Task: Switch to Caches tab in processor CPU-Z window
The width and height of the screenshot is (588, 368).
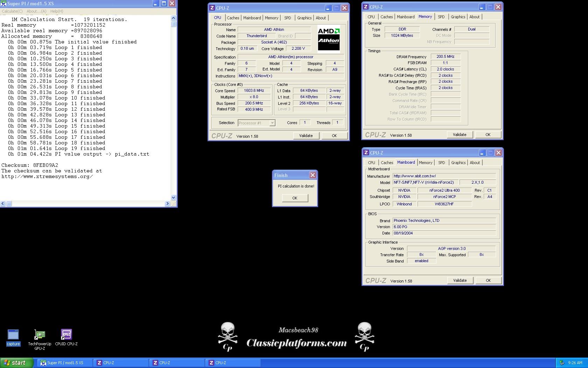Action: [x=233, y=18]
